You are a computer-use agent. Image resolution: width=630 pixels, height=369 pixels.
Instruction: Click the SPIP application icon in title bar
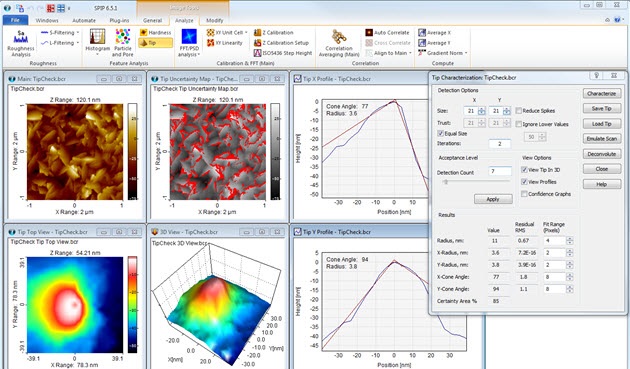point(8,8)
